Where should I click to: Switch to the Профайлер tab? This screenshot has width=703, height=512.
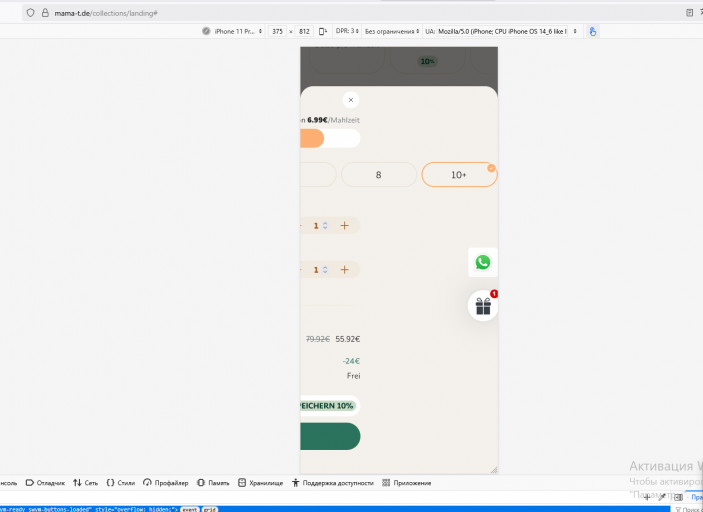tap(165, 483)
